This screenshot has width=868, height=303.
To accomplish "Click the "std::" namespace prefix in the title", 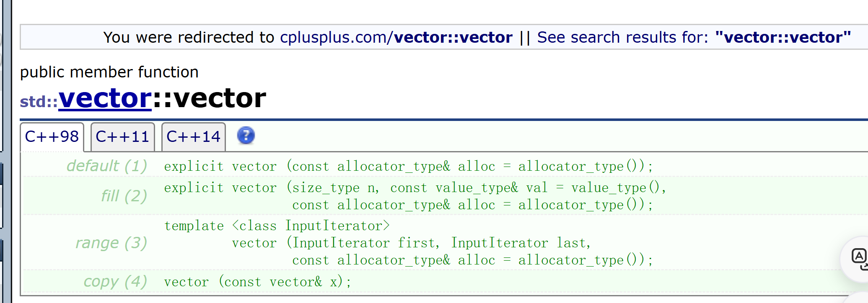I will 39,101.
